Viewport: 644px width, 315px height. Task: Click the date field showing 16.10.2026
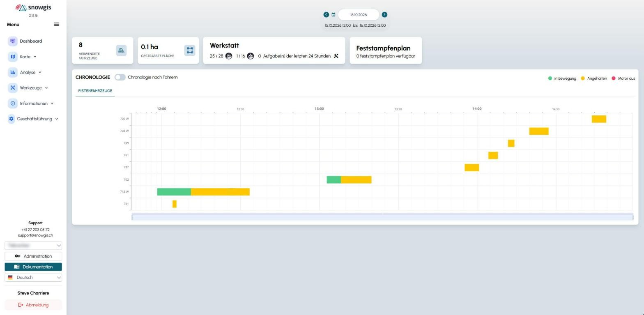point(359,15)
